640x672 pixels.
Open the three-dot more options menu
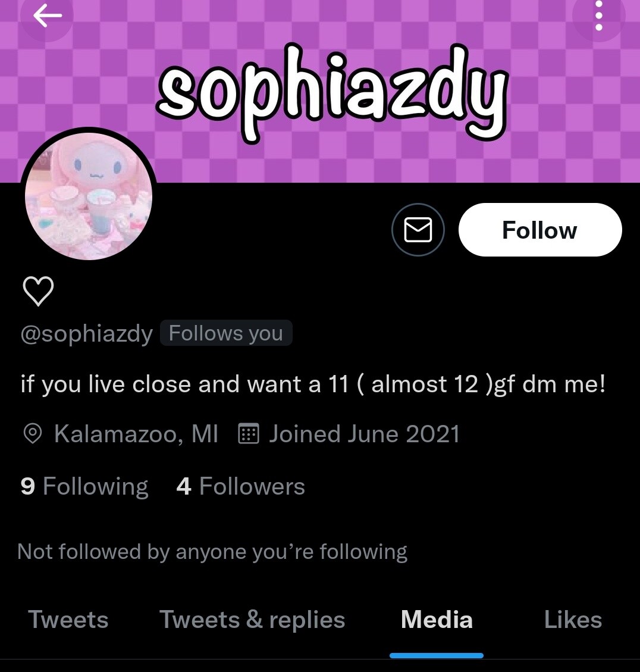click(x=599, y=16)
